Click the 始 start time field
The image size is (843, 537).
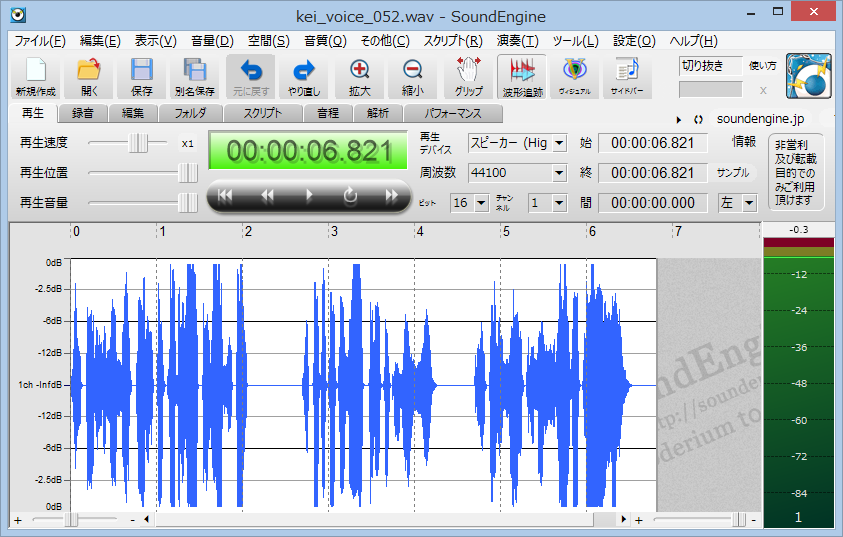click(x=652, y=143)
